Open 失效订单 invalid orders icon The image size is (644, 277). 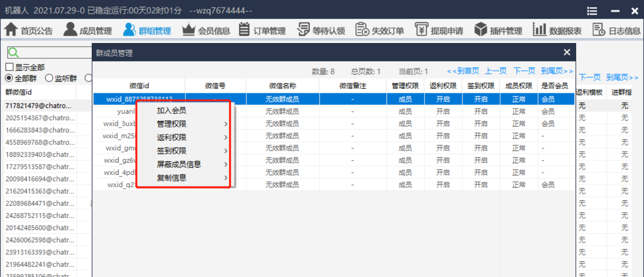click(362, 30)
